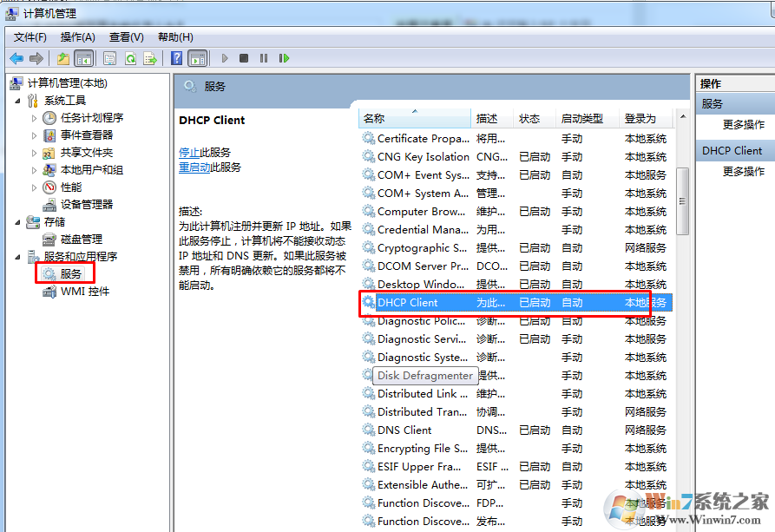Select the DNS Client service row
Image resolution: width=775 pixels, height=532 pixels.
coord(404,430)
